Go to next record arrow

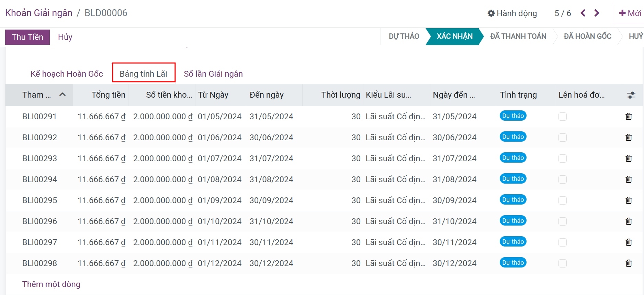pos(597,13)
